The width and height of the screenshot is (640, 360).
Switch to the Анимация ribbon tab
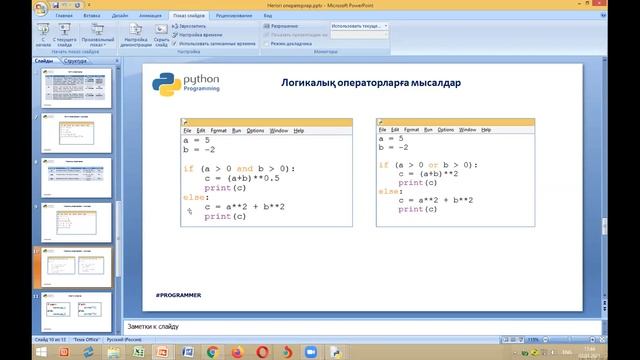(150, 16)
